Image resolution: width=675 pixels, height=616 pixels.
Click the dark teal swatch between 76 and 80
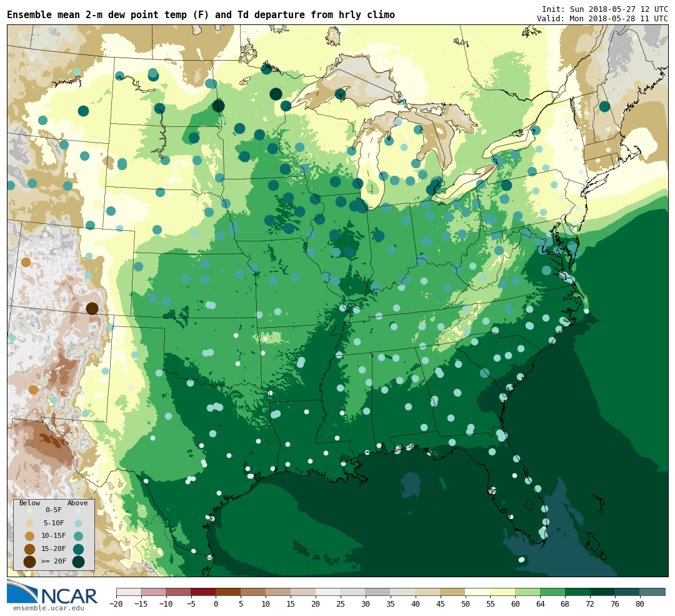[x=627, y=592]
